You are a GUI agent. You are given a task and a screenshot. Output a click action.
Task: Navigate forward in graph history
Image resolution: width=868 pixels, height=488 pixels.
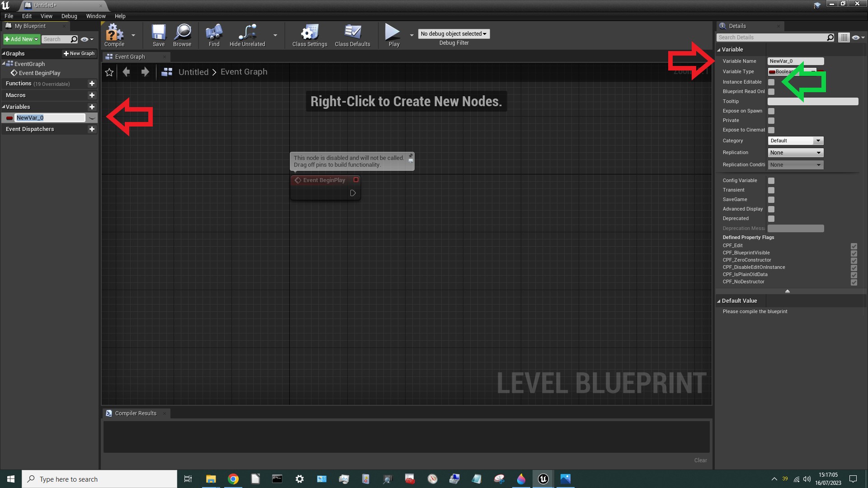tap(145, 72)
